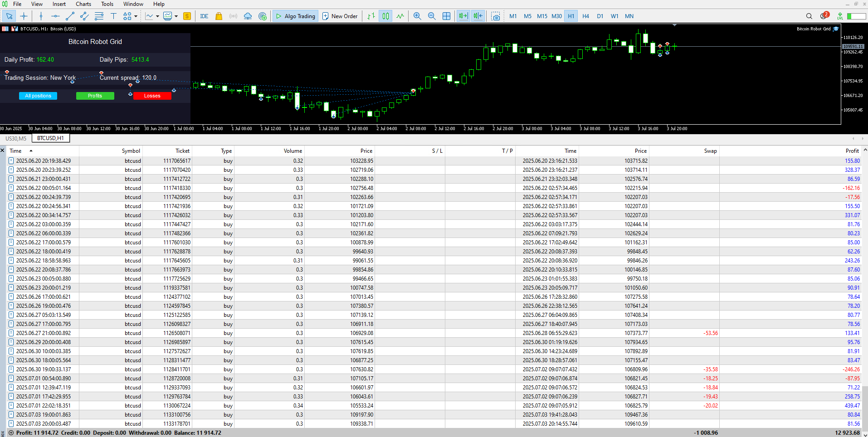The width and height of the screenshot is (868, 437).
Task: Take a chart screenshot with camera icon
Action: 496,16
